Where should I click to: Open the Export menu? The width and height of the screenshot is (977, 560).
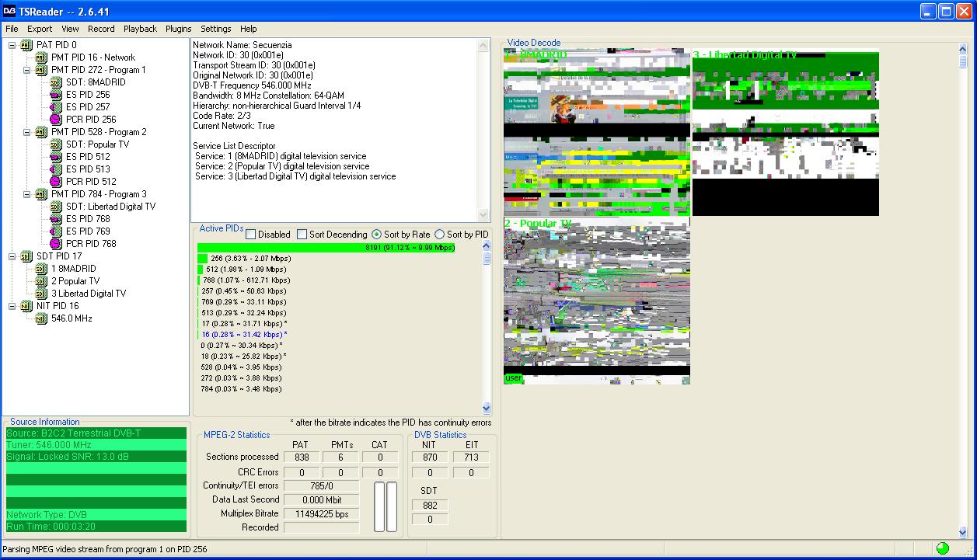(x=40, y=29)
